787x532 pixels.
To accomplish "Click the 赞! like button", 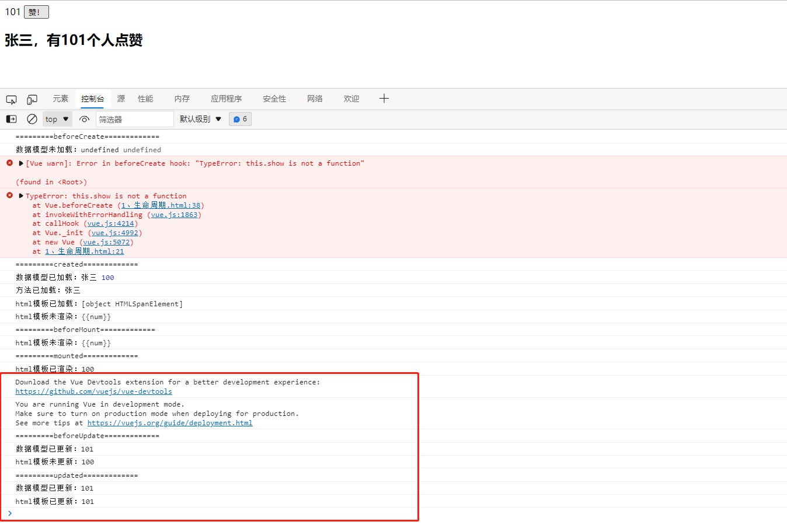I will 36,12.
